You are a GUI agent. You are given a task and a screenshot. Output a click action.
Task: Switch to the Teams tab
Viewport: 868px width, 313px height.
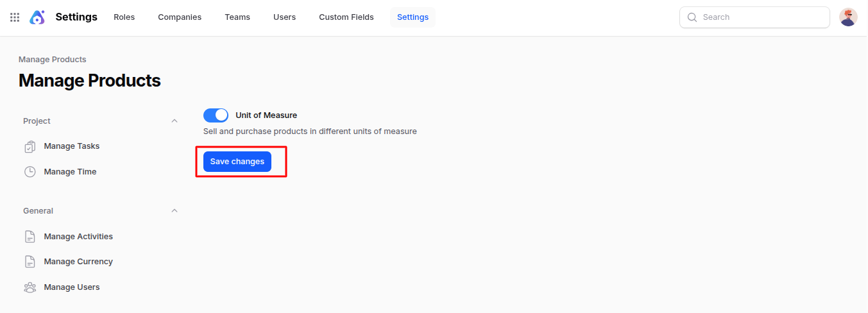click(237, 17)
